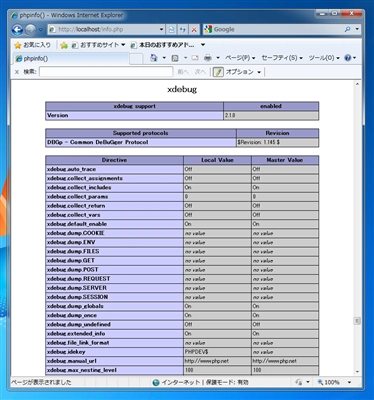Screen dimensions: 374x400
Task: Click the status bar security settings icon
Action: (x=299, y=382)
